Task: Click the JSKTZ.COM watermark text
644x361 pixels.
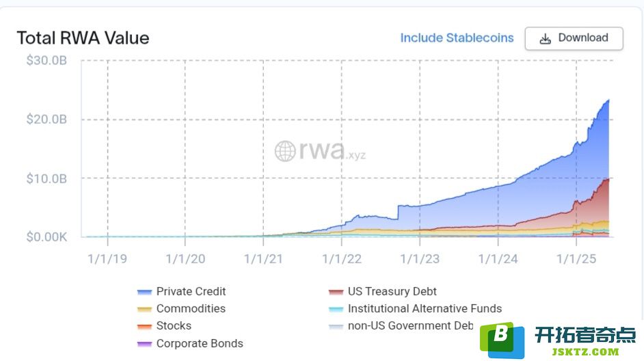Action: (585, 351)
